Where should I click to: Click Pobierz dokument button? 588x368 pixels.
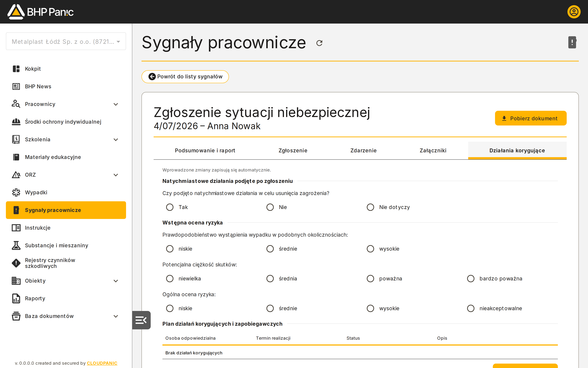tap(531, 118)
